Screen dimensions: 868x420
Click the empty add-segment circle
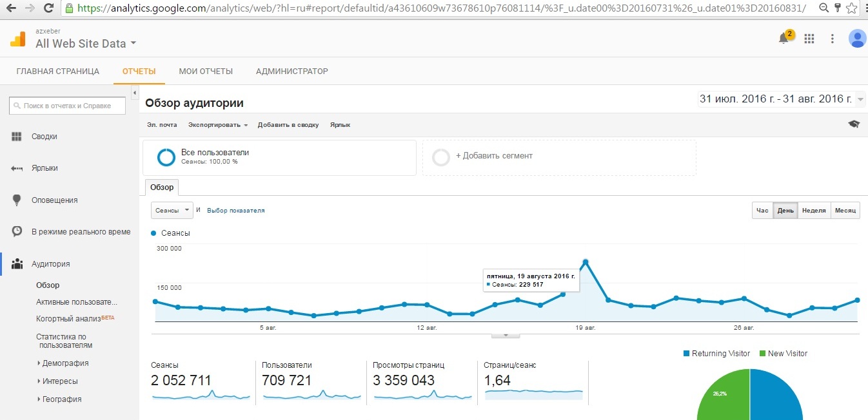441,157
